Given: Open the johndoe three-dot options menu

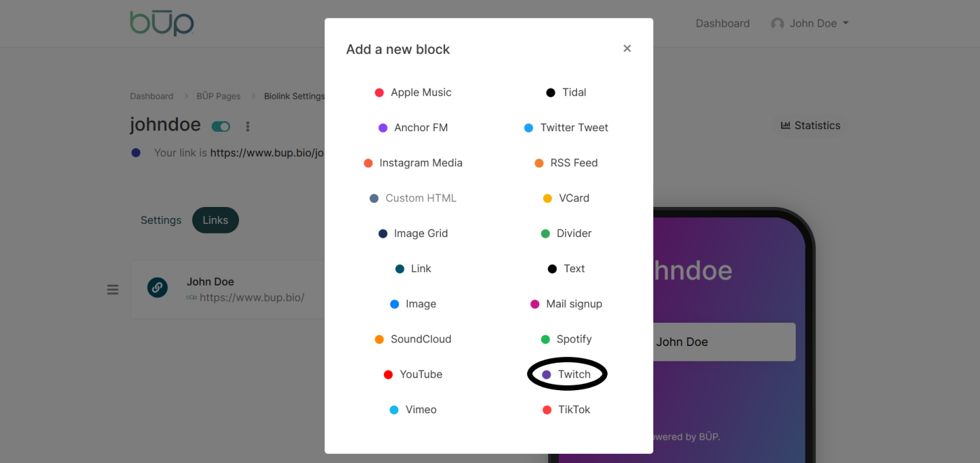Looking at the screenshot, I should 247,126.
